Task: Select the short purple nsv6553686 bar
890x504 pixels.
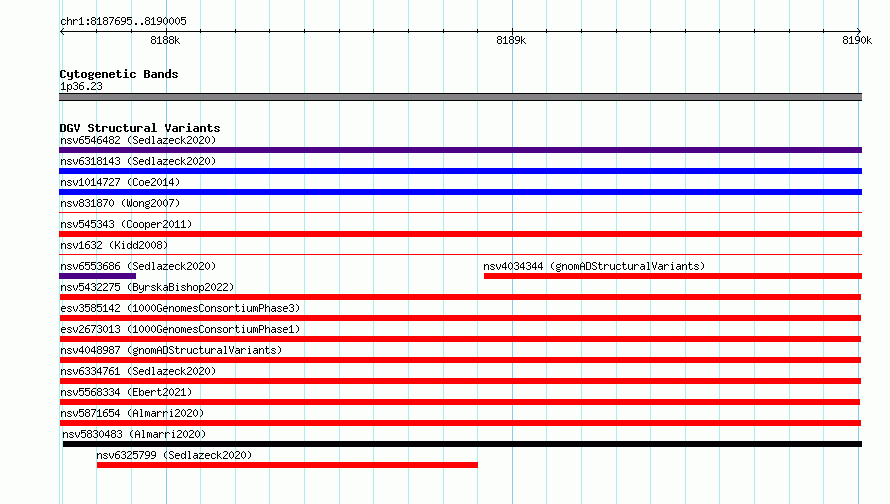Action: (98, 276)
